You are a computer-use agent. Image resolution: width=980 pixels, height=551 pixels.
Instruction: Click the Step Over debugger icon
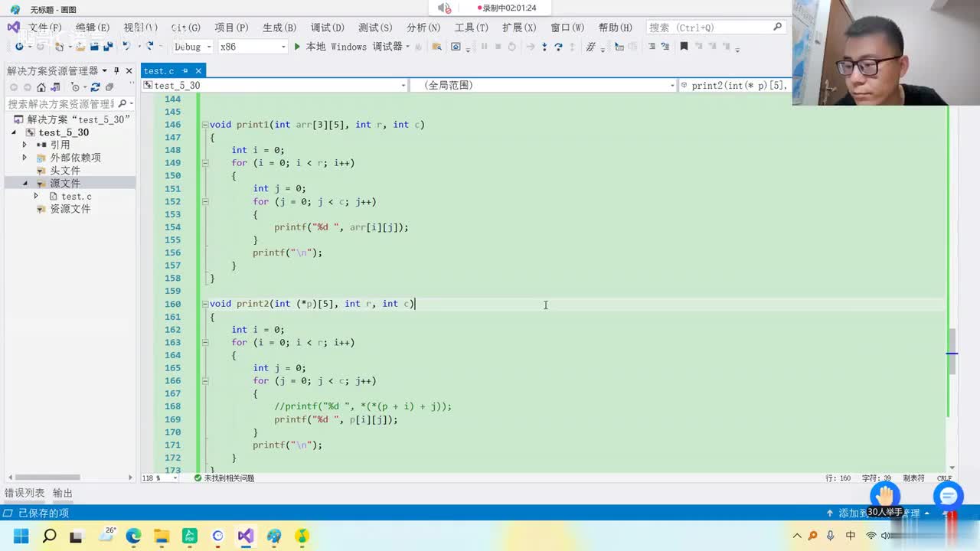pyautogui.click(x=558, y=47)
